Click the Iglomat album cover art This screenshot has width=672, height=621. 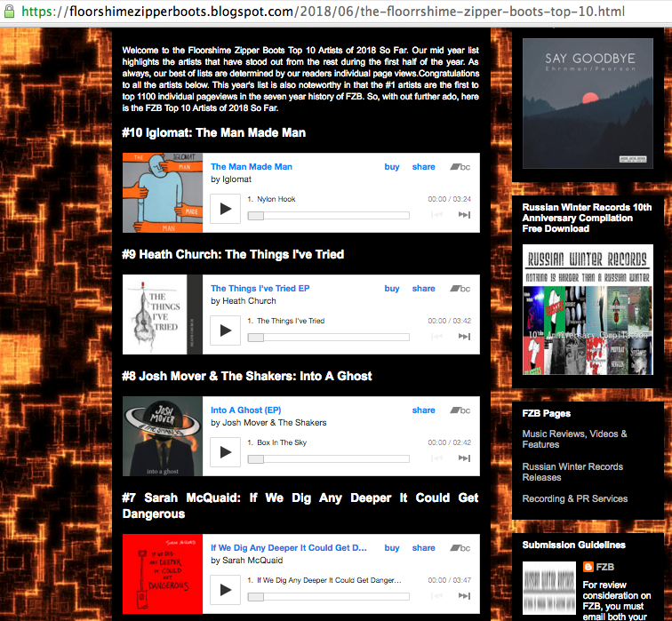coord(163,193)
